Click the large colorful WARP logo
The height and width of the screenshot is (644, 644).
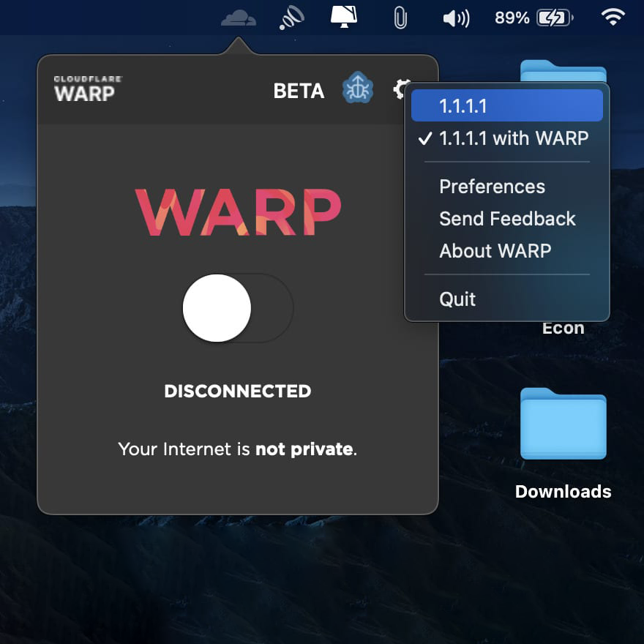pyautogui.click(x=239, y=212)
